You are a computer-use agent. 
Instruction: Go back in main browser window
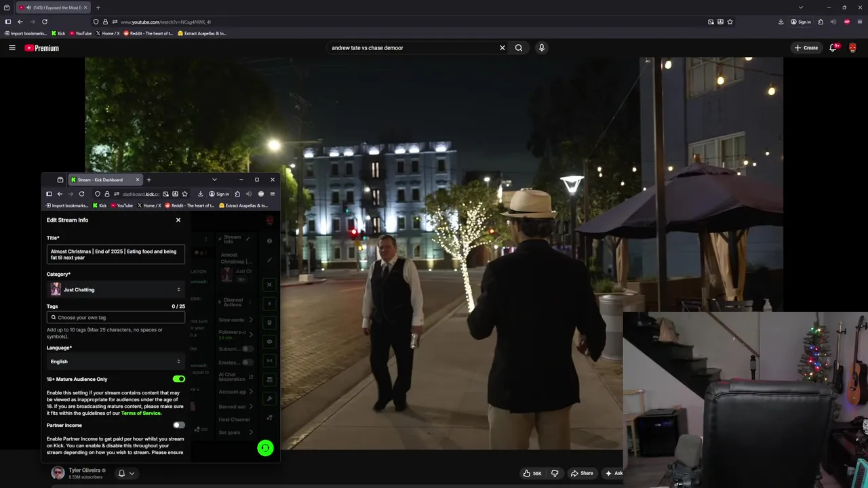click(20, 22)
